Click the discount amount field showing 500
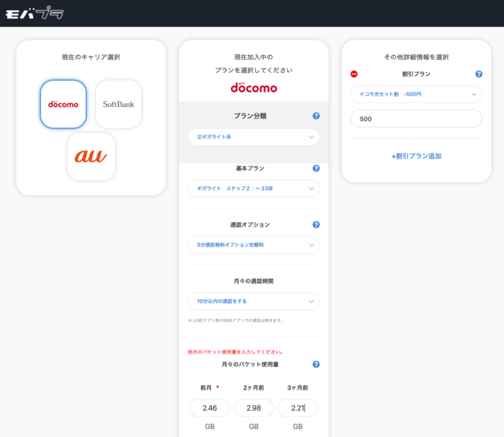Screen dimensions: 504x437 click(416, 119)
